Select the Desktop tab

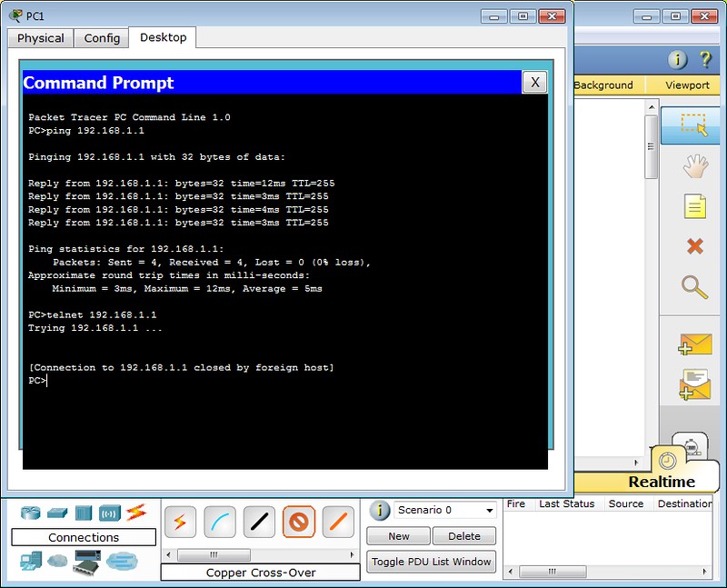coord(163,37)
